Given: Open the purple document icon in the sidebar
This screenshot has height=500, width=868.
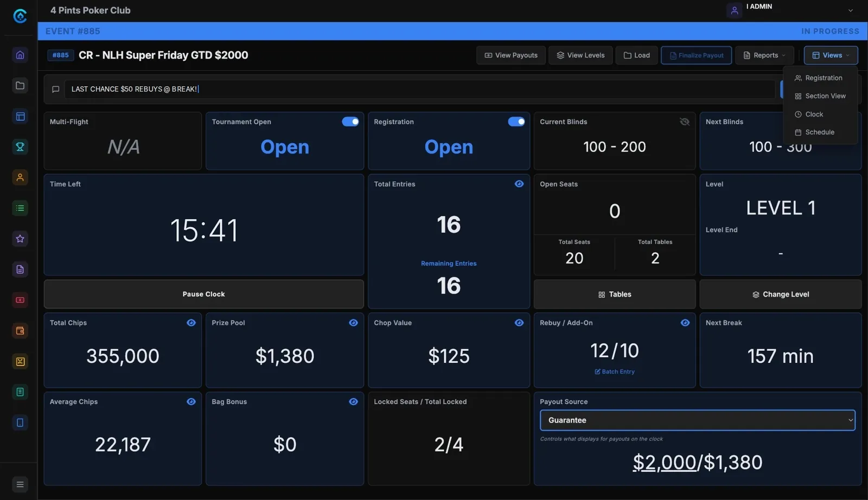Looking at the screenshot, I should (20, 270).
